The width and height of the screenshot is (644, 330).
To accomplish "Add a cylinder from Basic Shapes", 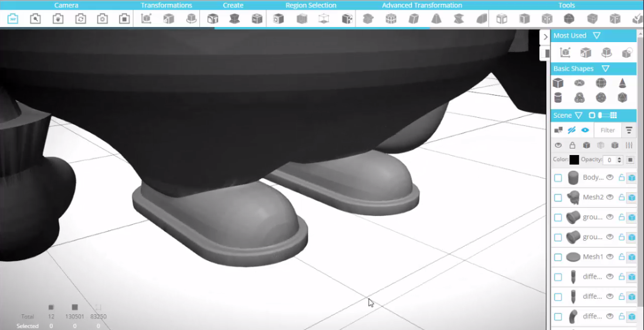I will click(558, 98).
